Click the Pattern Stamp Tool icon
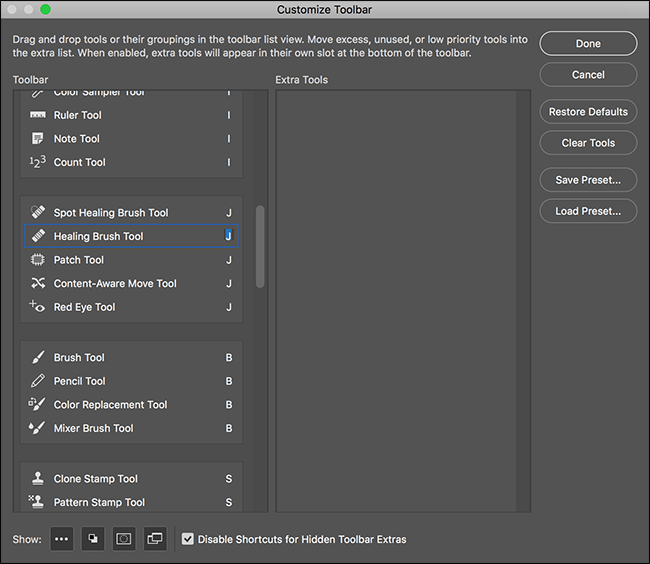The image size is (650, 564). [x=36, y=502]
